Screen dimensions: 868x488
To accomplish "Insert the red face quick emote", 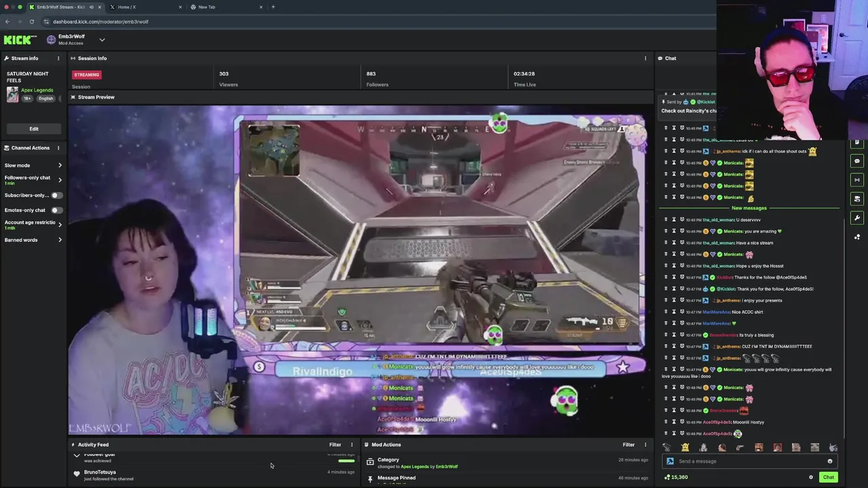I will tap(777, 447).
